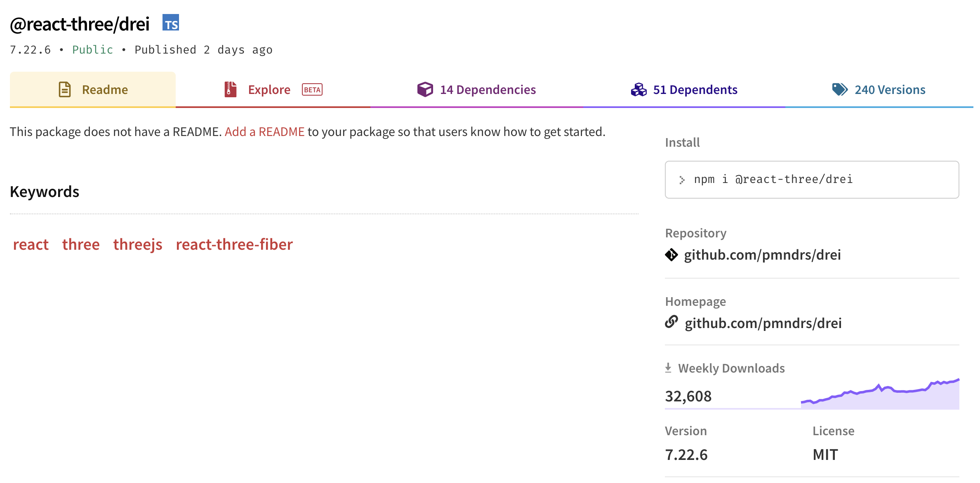
Task: Click the GitHub icon beside the repository link
Action: click(x=672, y=255)
